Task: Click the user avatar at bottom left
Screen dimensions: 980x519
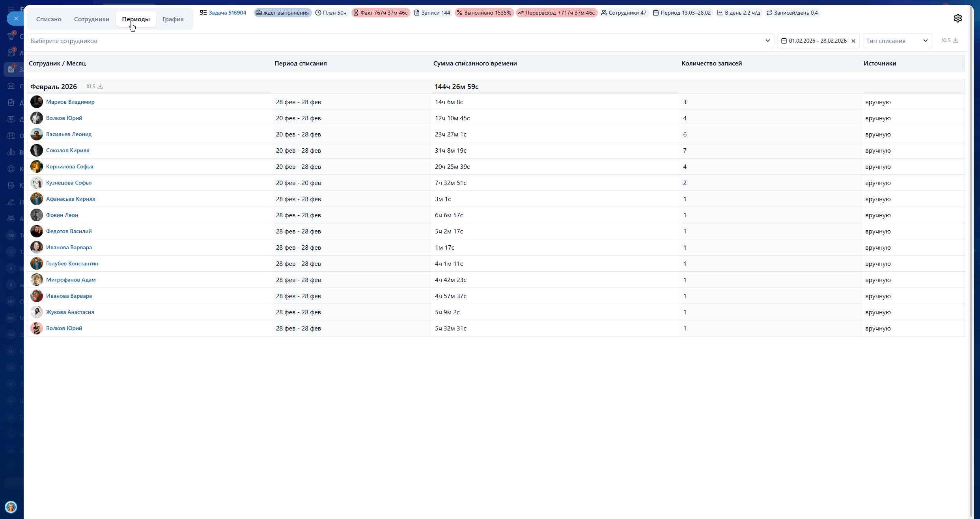Action: coord(11,507)
